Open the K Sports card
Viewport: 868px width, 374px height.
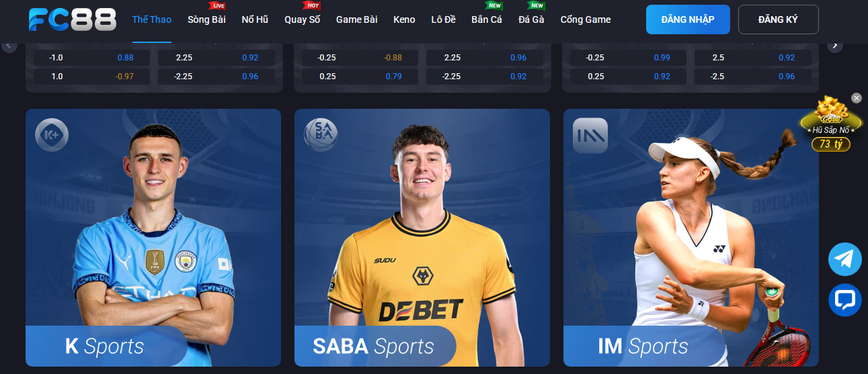[x=153, y=238]
